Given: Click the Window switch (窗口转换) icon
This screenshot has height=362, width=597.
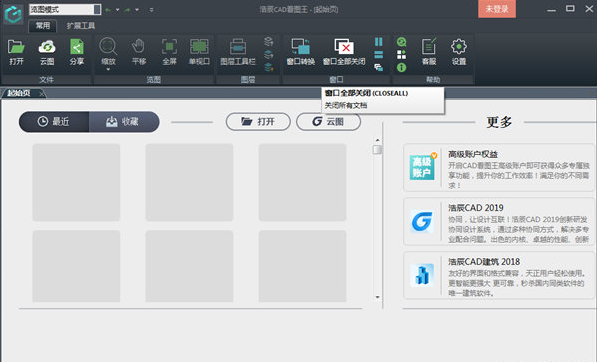Looking at the screenshot, I should [301, 46].
